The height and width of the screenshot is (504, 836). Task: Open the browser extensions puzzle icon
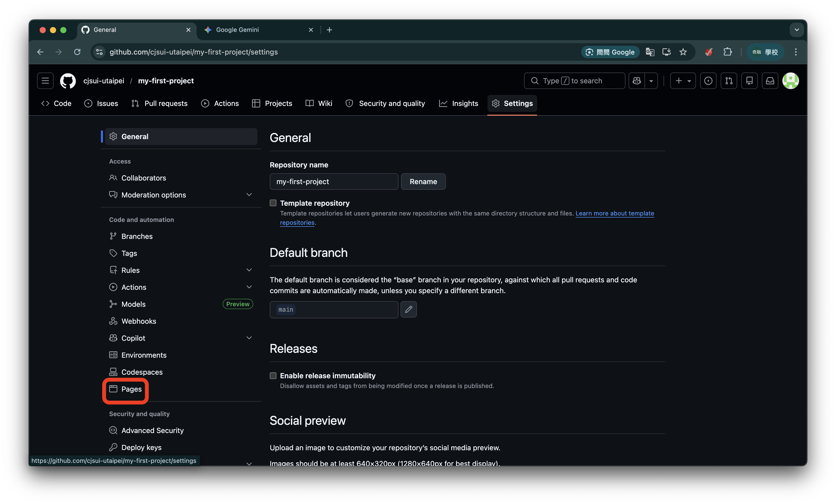coord(727,52)
